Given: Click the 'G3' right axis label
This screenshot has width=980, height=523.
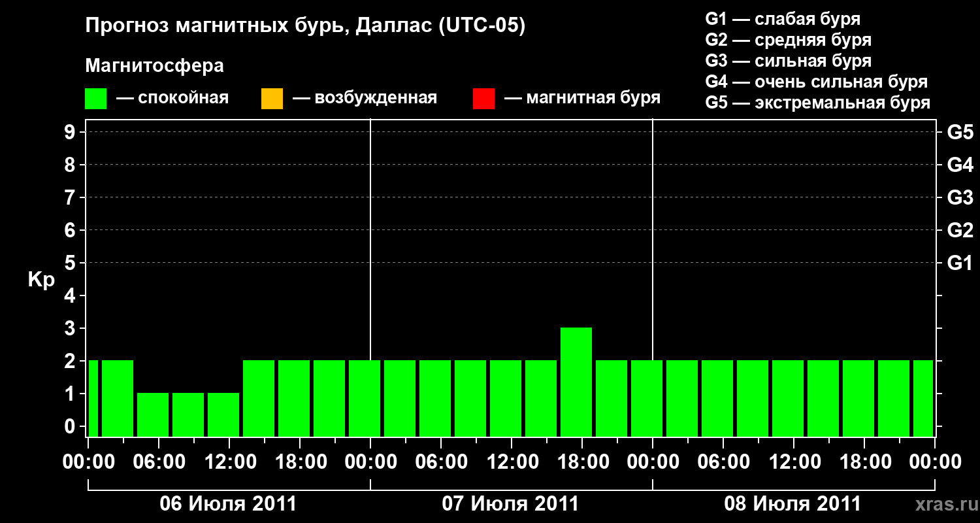Looking at the screenshot, I should click(x=960, y=197).
